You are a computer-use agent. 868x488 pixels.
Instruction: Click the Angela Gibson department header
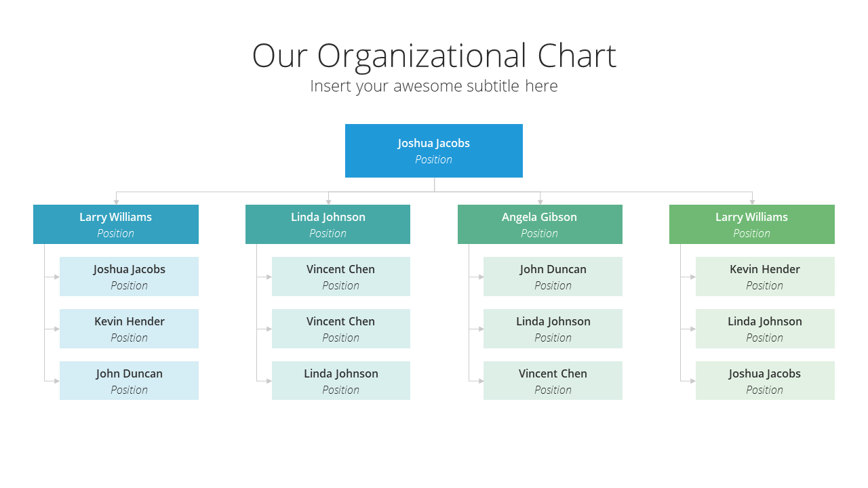[x=540, y=224]
